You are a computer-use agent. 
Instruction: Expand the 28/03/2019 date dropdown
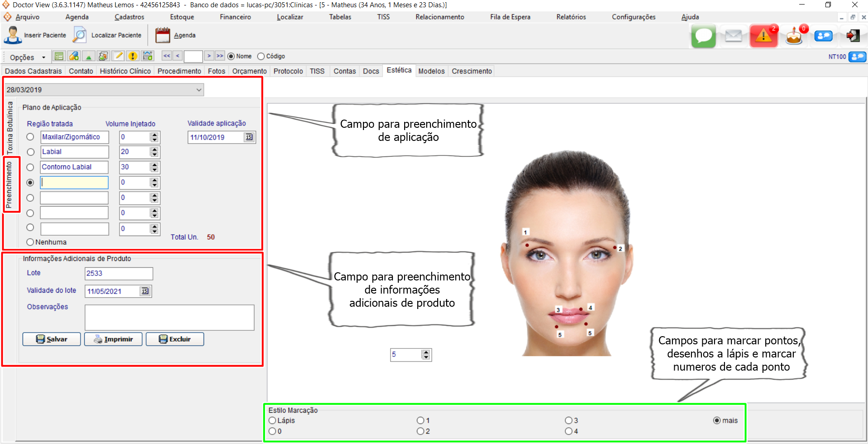tap(199, 90)
